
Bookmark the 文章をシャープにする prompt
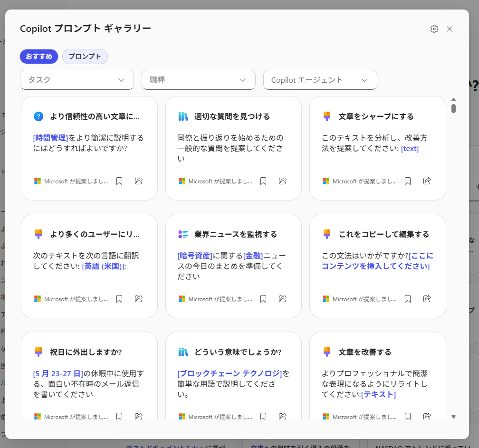407,181
